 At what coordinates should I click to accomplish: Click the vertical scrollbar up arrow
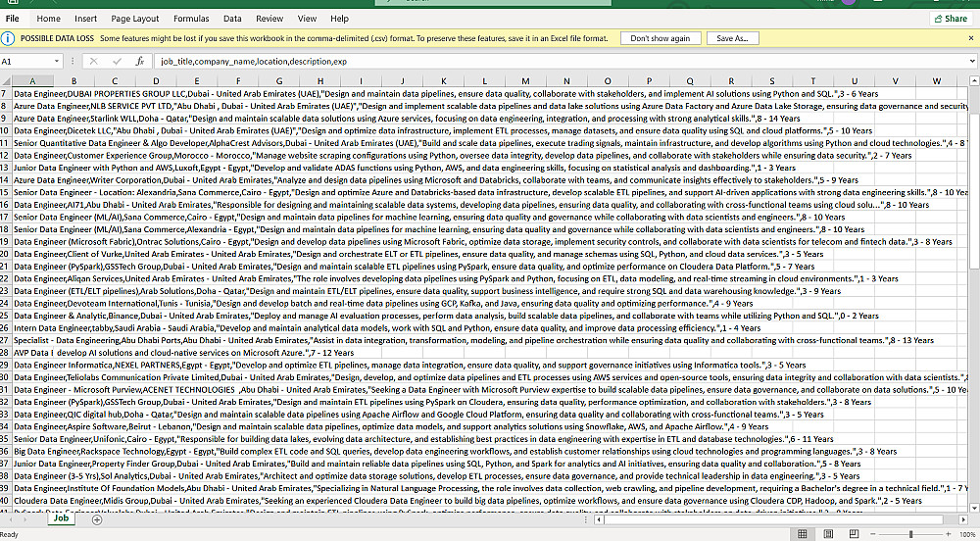[x=974, y=81]
